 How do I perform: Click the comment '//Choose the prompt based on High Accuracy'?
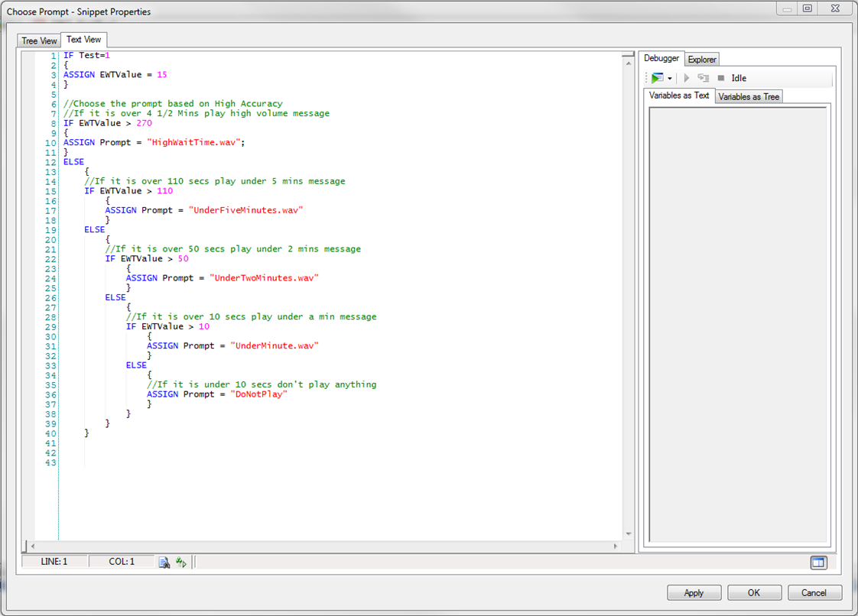click(173, 103)
